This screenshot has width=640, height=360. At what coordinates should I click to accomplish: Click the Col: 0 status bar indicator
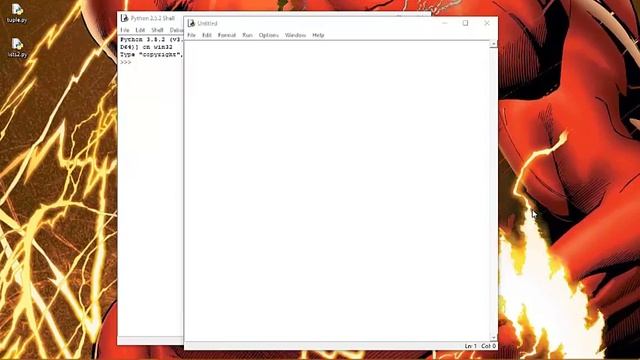pyautogui.click(x=489, y=346)
